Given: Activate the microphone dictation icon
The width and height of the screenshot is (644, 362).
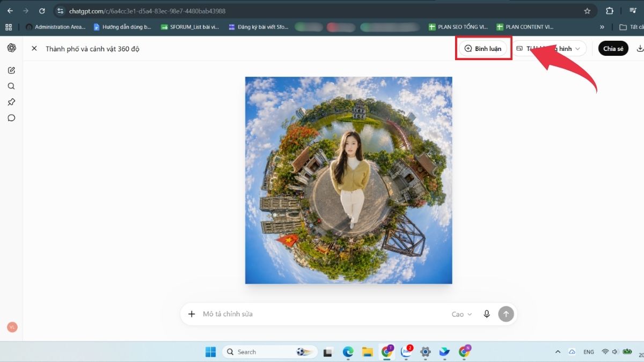Looking at the screenshot, I should pos(487,314).
